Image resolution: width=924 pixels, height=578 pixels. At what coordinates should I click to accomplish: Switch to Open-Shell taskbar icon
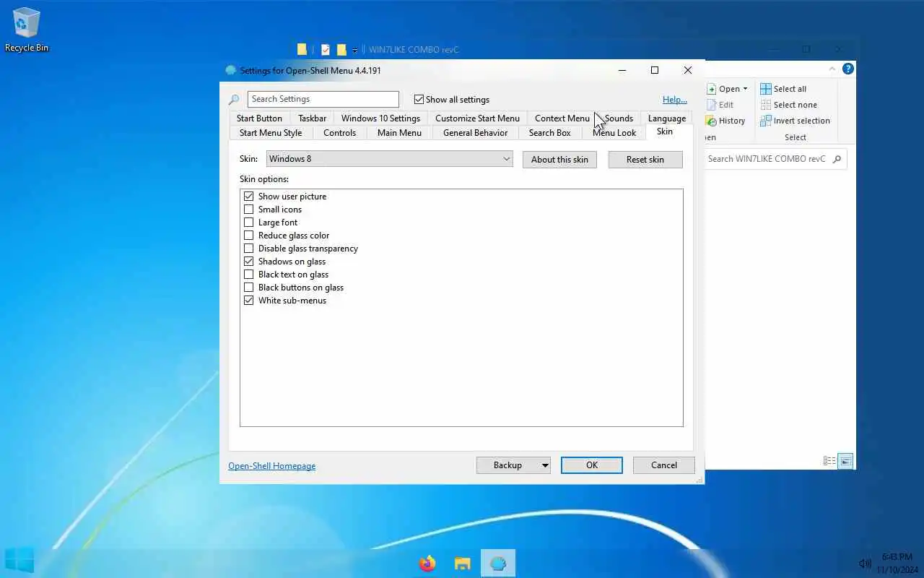(x=498, y=564)
